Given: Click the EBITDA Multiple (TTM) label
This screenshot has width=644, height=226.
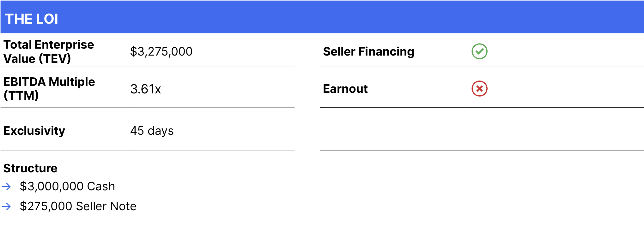Looking at the screenshot, I should 49,89.
